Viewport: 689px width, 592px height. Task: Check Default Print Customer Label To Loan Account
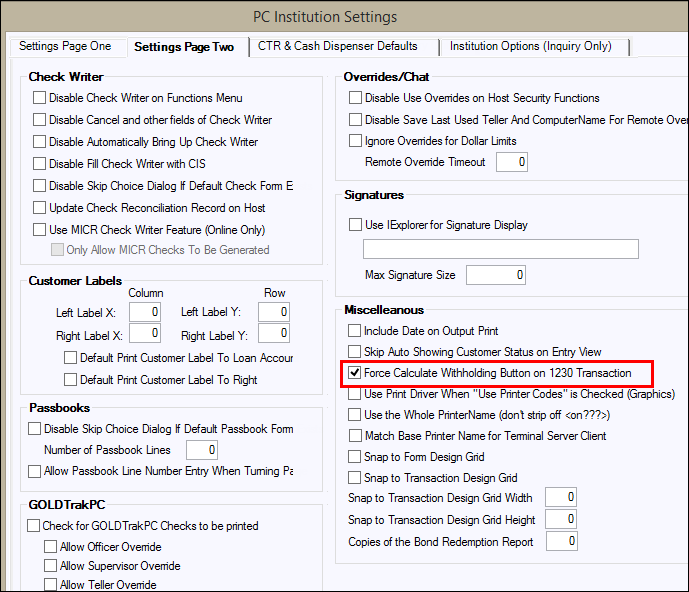(x=70, y=358)
